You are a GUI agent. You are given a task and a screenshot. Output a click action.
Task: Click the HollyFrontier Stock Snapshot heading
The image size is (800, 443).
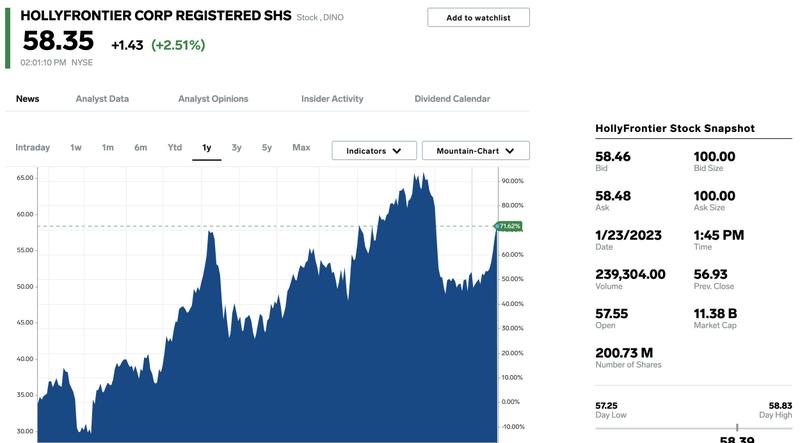[675, 129]
